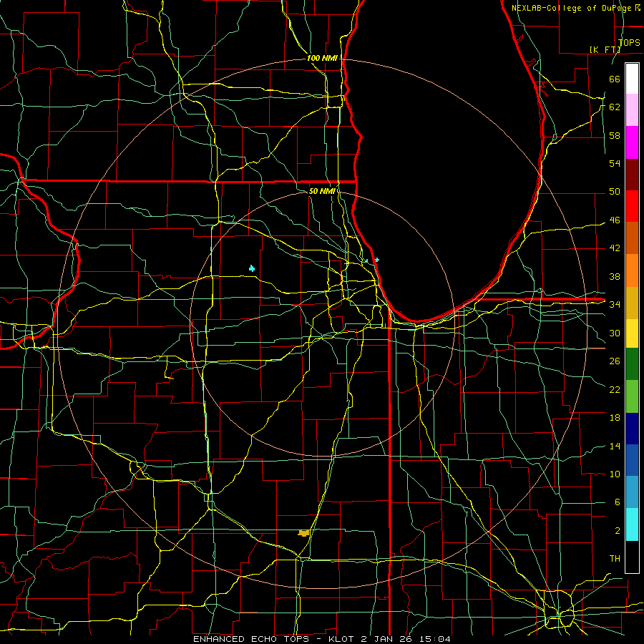Select the burnt orange legend swatch
Viewport: 644px width, 644px height.
click(632, 238)
